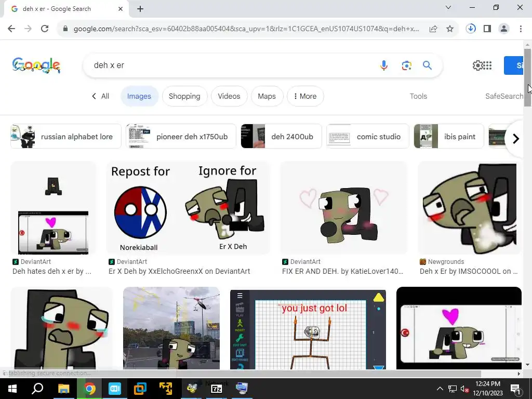Click the magnifier search button
This screenshot has height=399, width=532.
pos(427,65)
